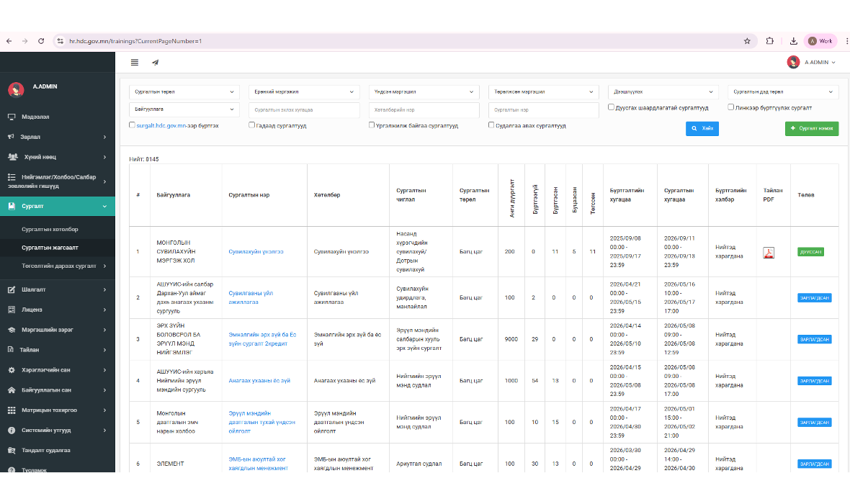Reload the page with the refresh icon
The image size is (850, 504).
tap(41, 41)
